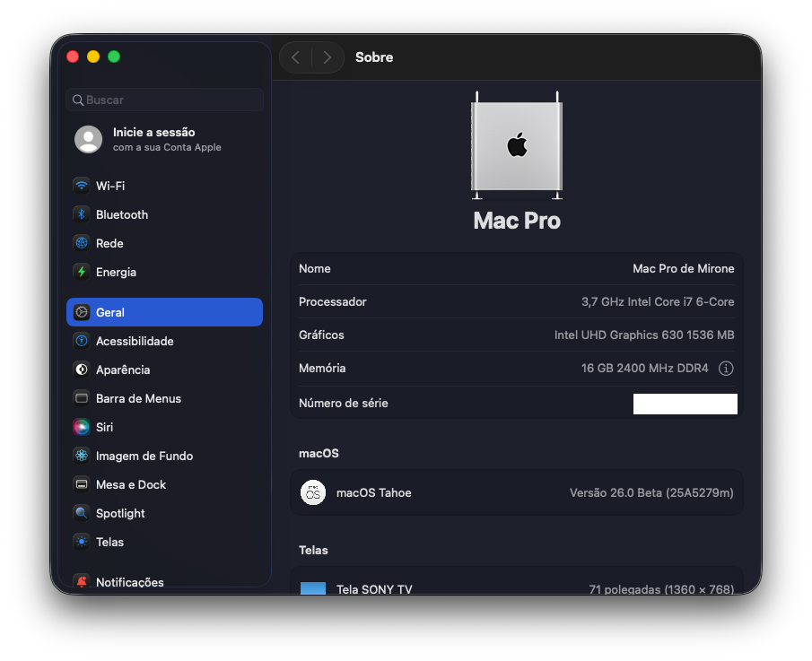Click the Número de série label
The image size is (812, 661).
[x=343, y=404]
